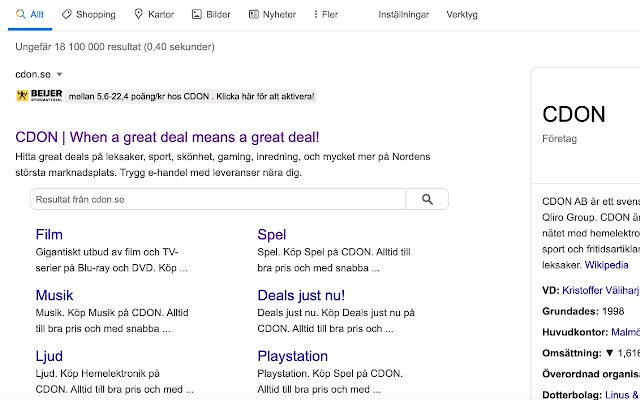Expand the cdon.se dropdown arrow

(x=59, y=74)
